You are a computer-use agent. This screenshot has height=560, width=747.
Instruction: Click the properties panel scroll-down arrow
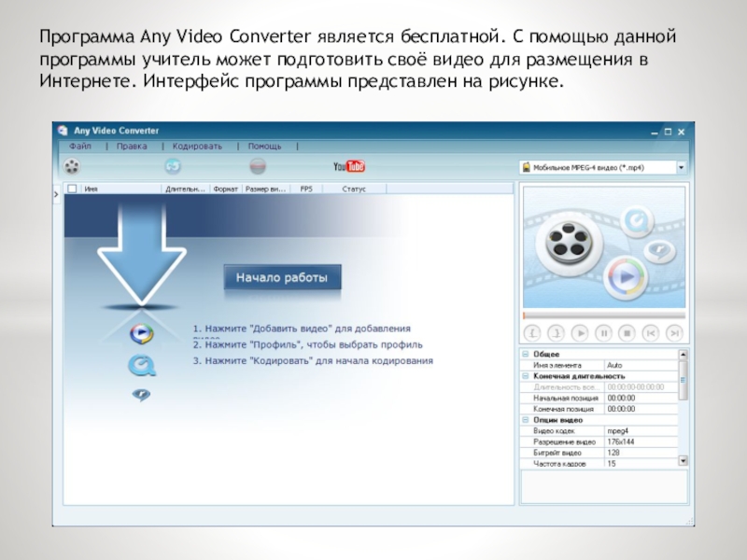[683, 460]
